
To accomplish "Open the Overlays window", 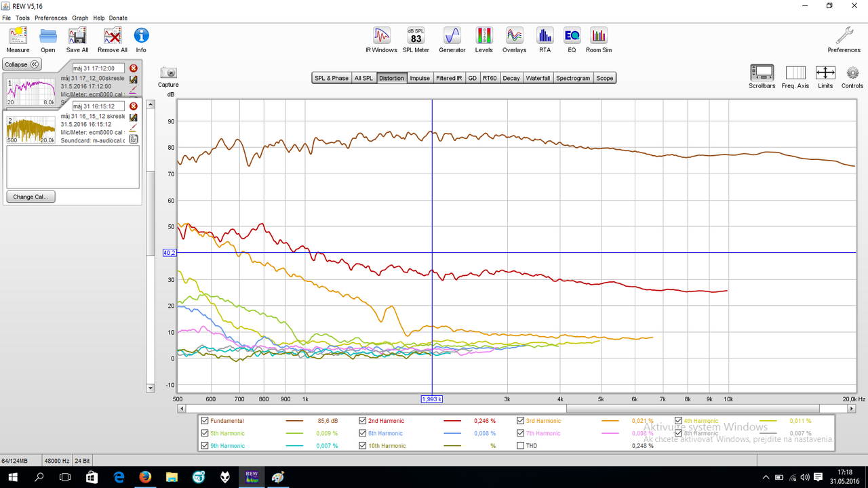I will click(x=514, y=40).
